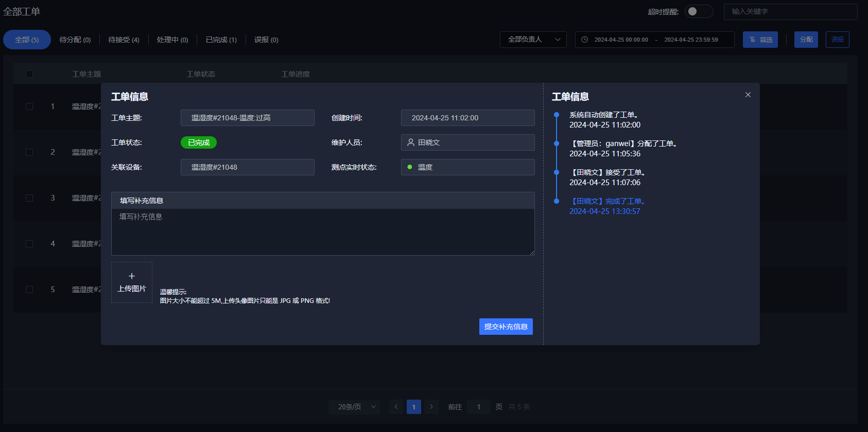Click the 提交补充信息 button
This screenshot has width=868, height=432.
coord(506,327)
